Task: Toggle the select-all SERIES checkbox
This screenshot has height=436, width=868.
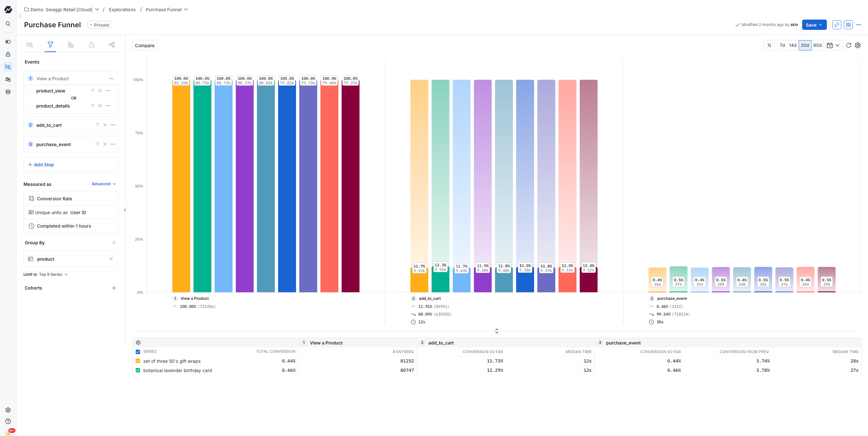Action: [x=138, y=352]
